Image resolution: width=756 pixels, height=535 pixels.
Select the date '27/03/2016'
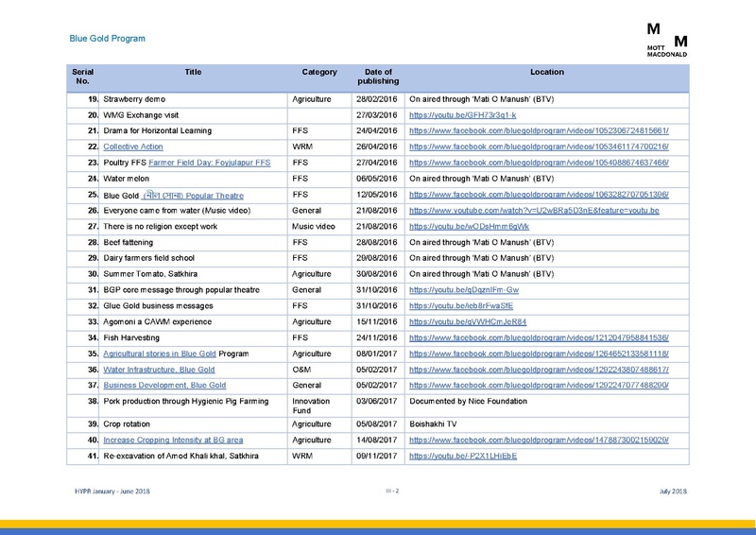click(x=376, y=114)
